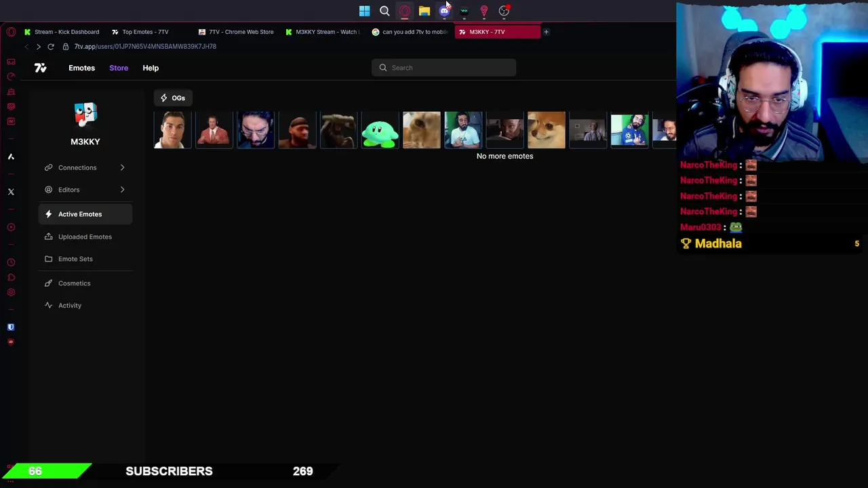Open the Bitwarden shield sidebar icon
This screenshot has width=868, height=488.
11,327
